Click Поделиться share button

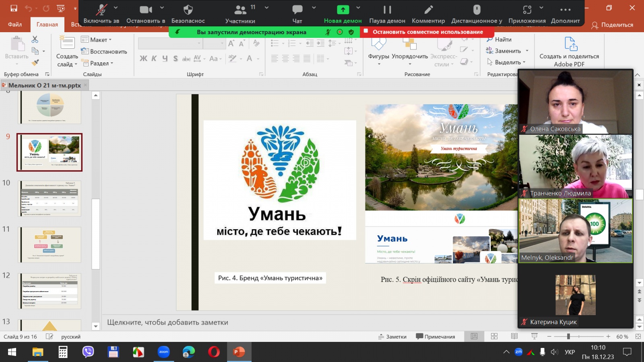[x=612, y=25]
